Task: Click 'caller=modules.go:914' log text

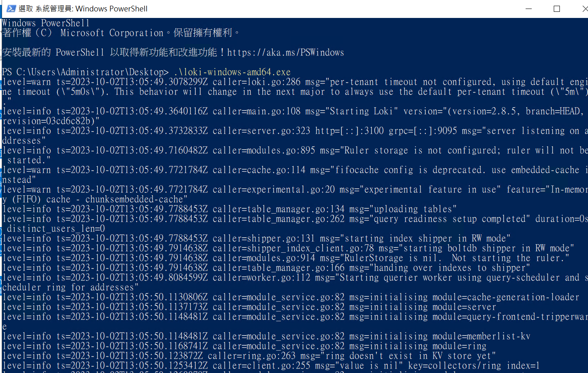Action: pos(264,258)
